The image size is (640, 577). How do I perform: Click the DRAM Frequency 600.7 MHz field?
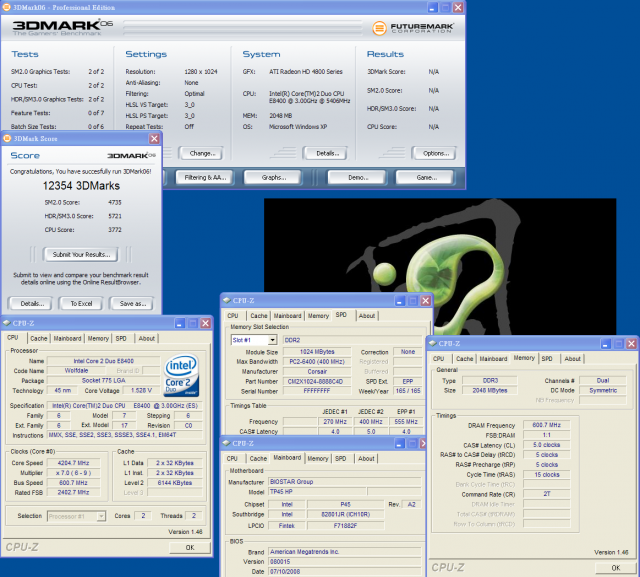coord(547,425)
